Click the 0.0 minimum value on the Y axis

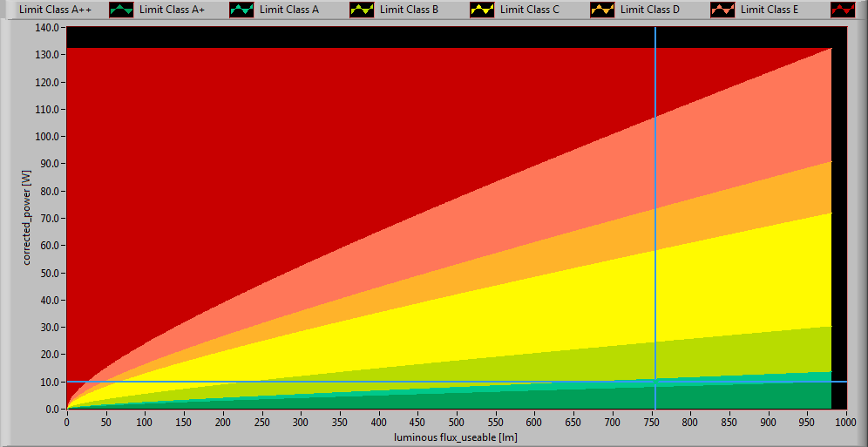coord(50,409)
